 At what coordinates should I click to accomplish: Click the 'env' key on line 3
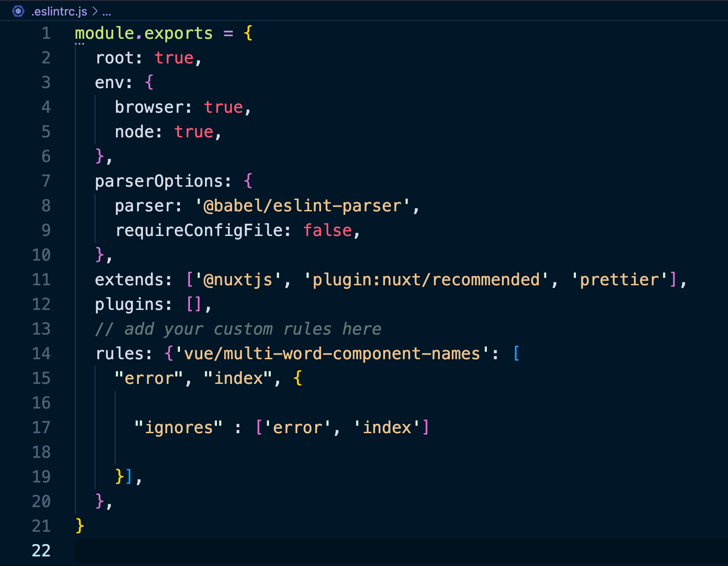[110, 82]
